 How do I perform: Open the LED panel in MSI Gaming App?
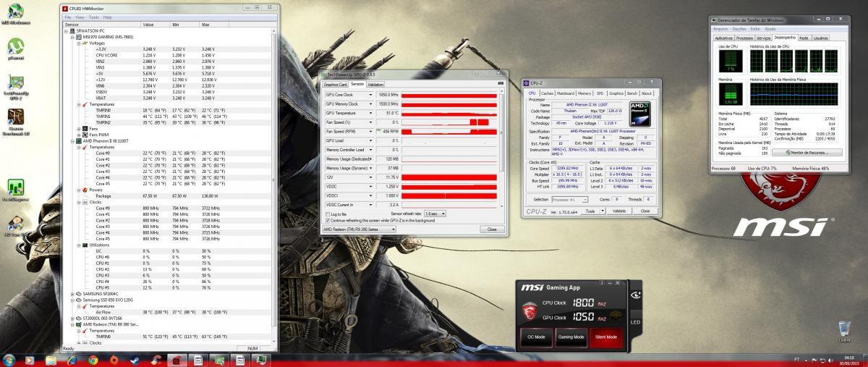635,322
